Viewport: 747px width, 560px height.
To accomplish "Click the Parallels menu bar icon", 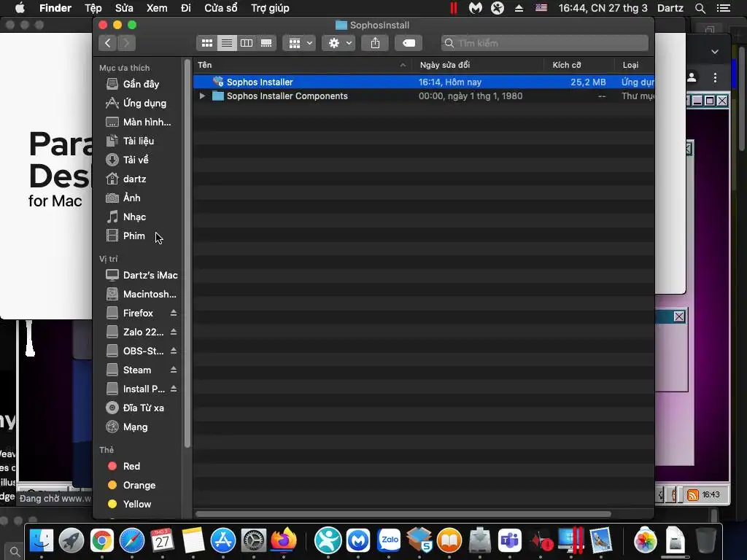I will click(454, 8).
